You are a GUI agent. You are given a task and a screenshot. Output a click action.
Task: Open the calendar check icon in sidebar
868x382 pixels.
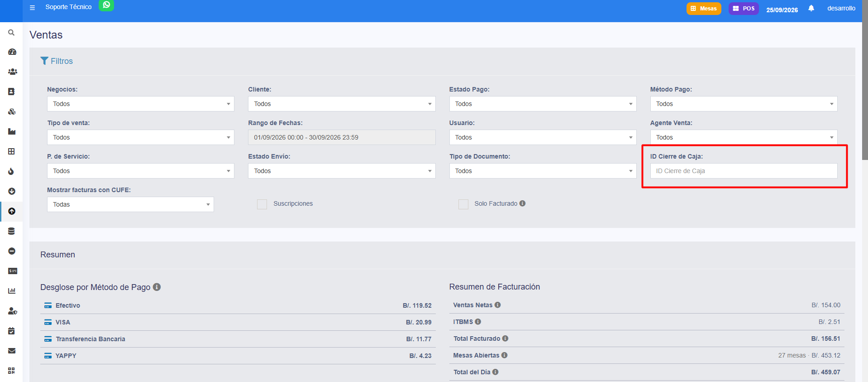point(12,331)
